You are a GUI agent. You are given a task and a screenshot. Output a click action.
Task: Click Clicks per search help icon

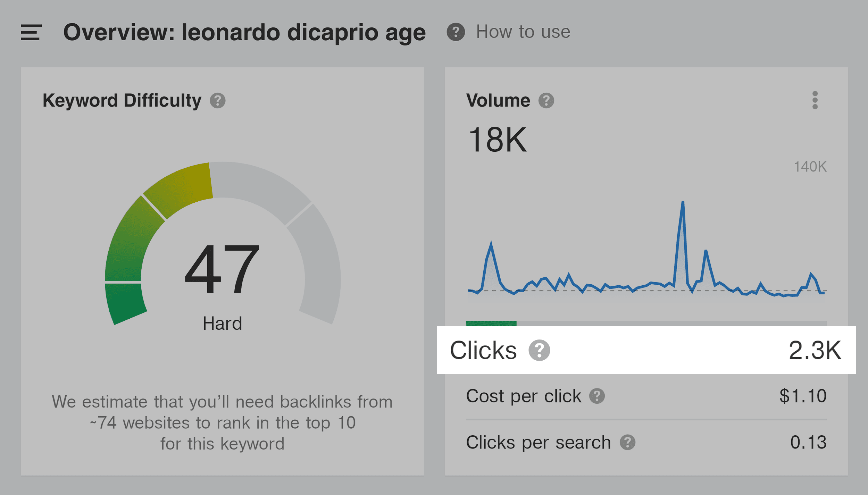(627, 443)
